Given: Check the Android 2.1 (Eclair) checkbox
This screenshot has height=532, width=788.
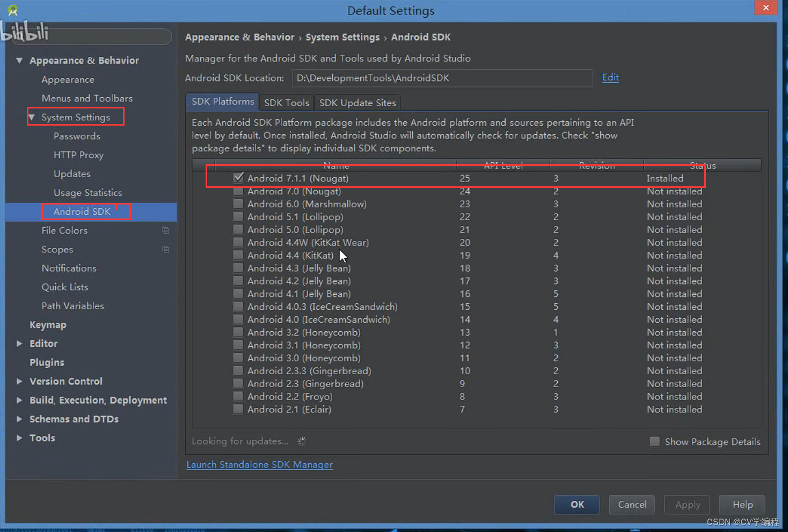Looking at the screenshot, I should coord(238,410).
